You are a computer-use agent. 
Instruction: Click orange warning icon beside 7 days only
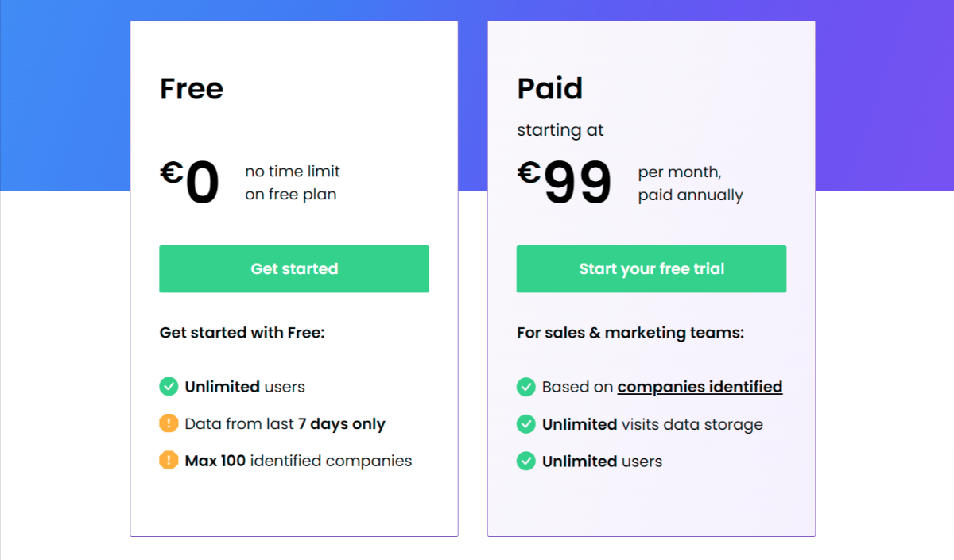tap(169, 423)
